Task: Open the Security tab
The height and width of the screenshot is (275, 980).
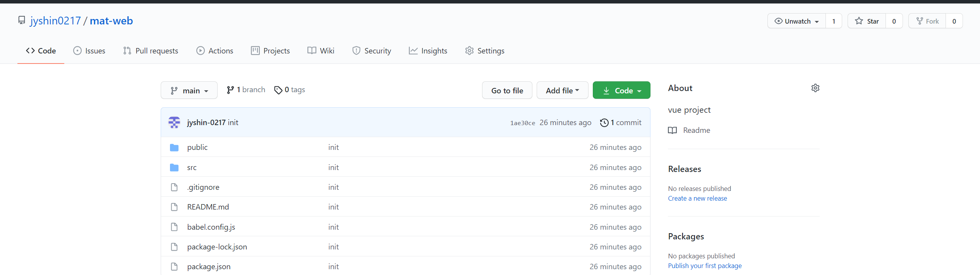Action: (x=371, y=51)
